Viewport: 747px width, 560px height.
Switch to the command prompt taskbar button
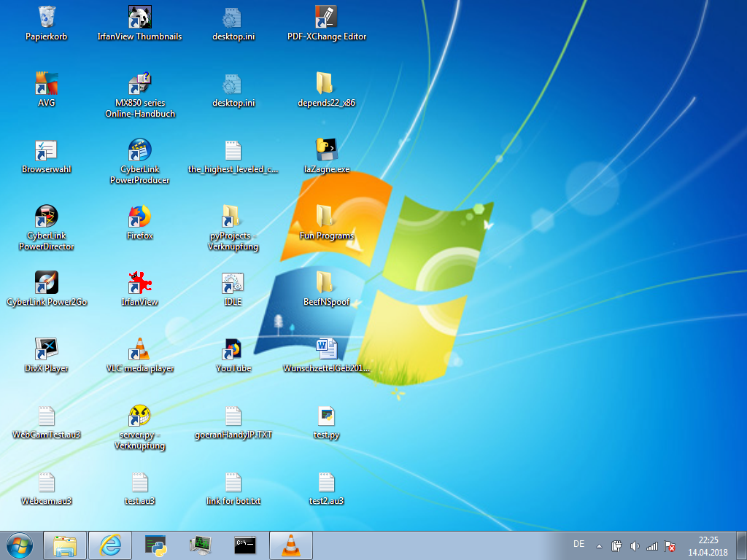pos(246,545)
